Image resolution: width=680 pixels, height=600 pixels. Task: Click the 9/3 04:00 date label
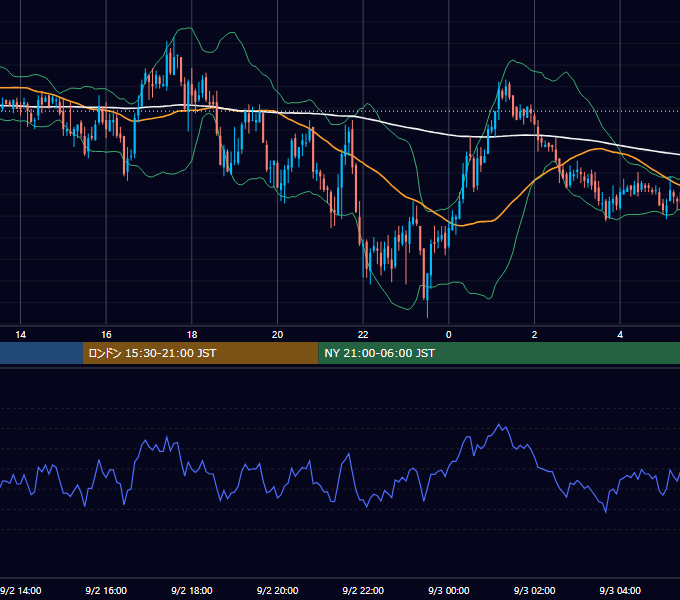point(620,591)
